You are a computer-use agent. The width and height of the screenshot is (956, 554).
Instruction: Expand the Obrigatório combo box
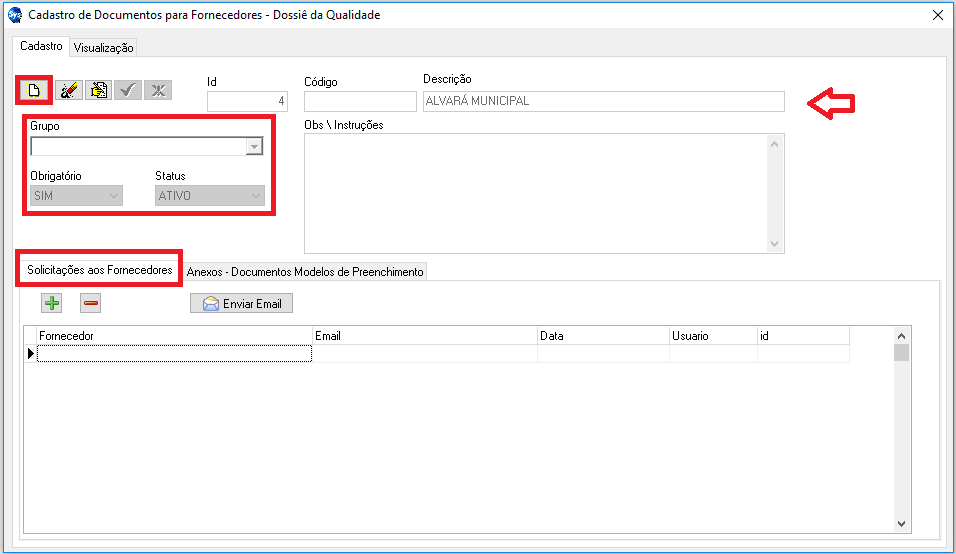[x=113, y=196]
